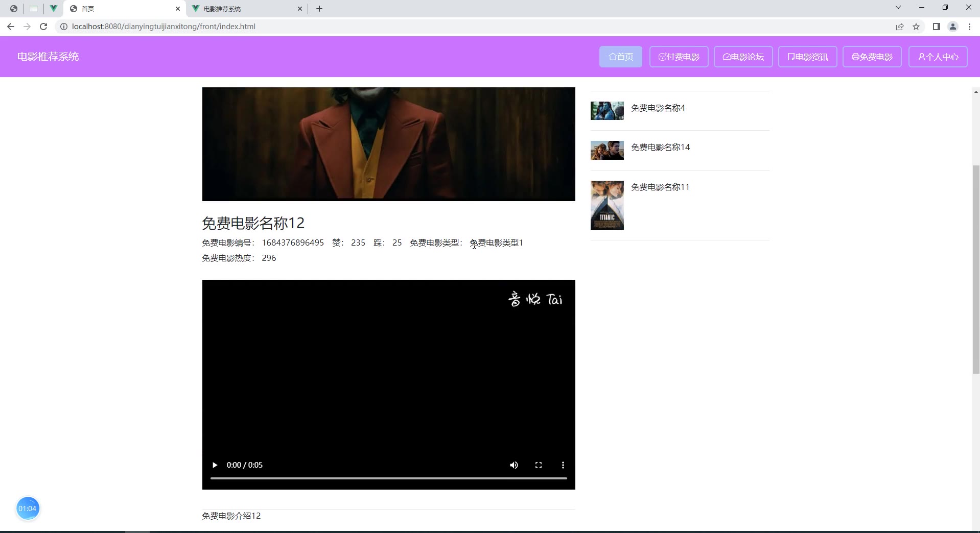Click the 赞 count 235

coord(358,243)
